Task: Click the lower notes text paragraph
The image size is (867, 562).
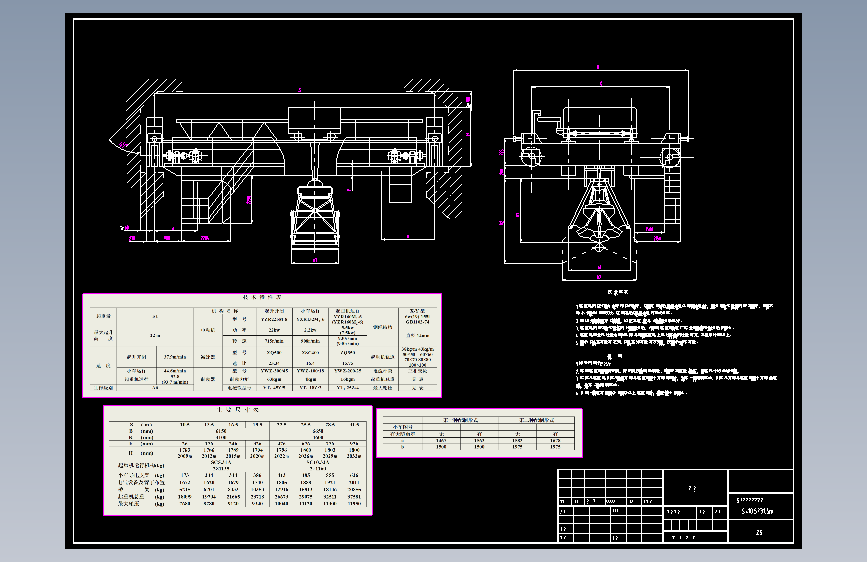Action: point(676,378)
